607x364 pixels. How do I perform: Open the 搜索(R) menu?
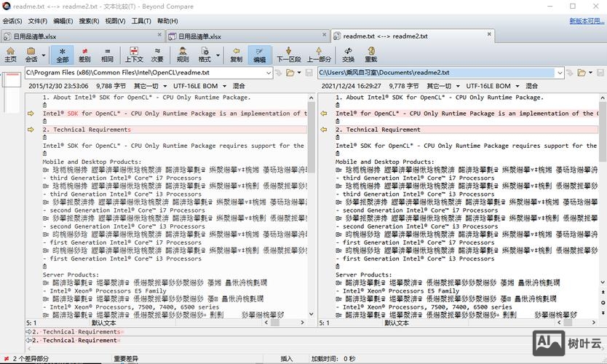point(89,21)
